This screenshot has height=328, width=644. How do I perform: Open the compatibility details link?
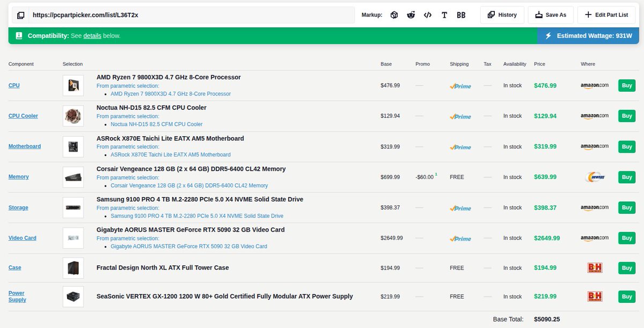(x=92, y=36)
